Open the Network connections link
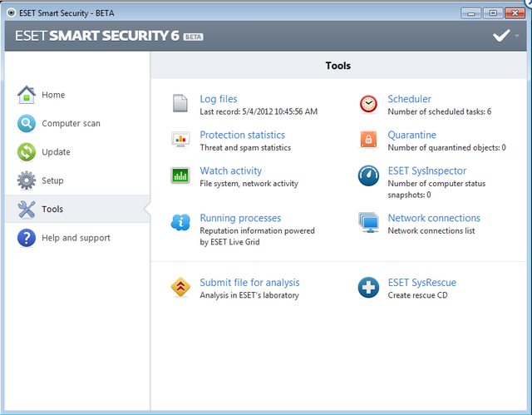Screen dimensions: 532x415 click(x=434, y=218)
